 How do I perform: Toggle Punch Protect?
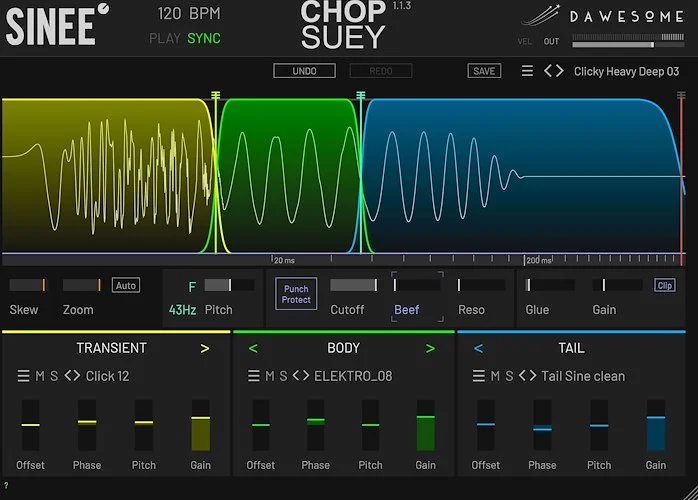point(296,294)
